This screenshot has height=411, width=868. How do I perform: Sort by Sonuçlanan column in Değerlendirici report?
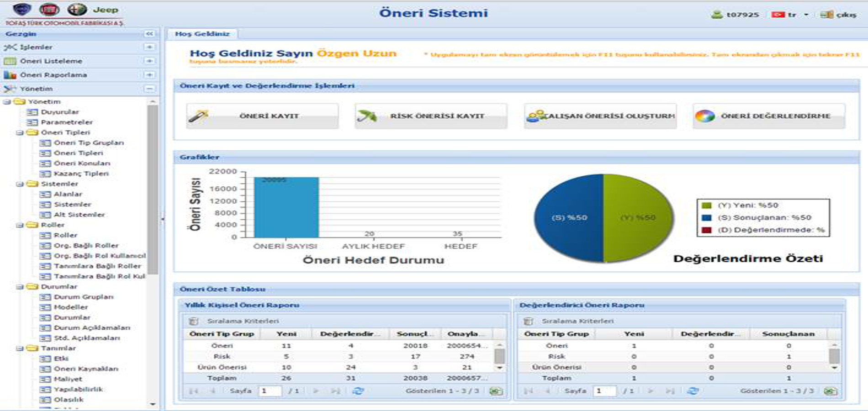pos(788,334)
